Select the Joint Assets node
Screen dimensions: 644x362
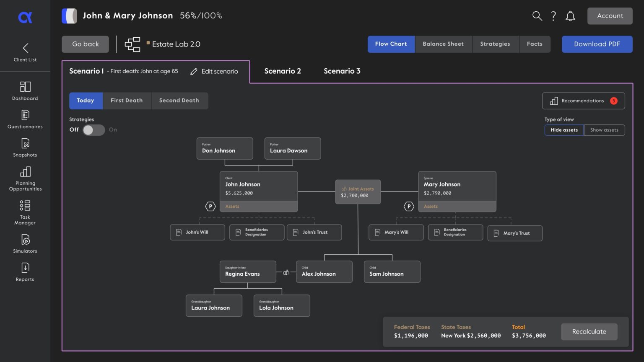358,191
